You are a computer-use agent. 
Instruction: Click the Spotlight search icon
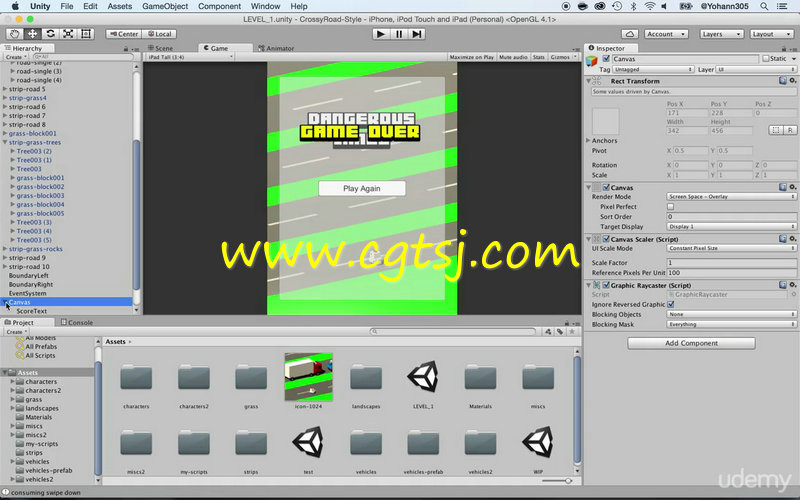coord(764,6)
